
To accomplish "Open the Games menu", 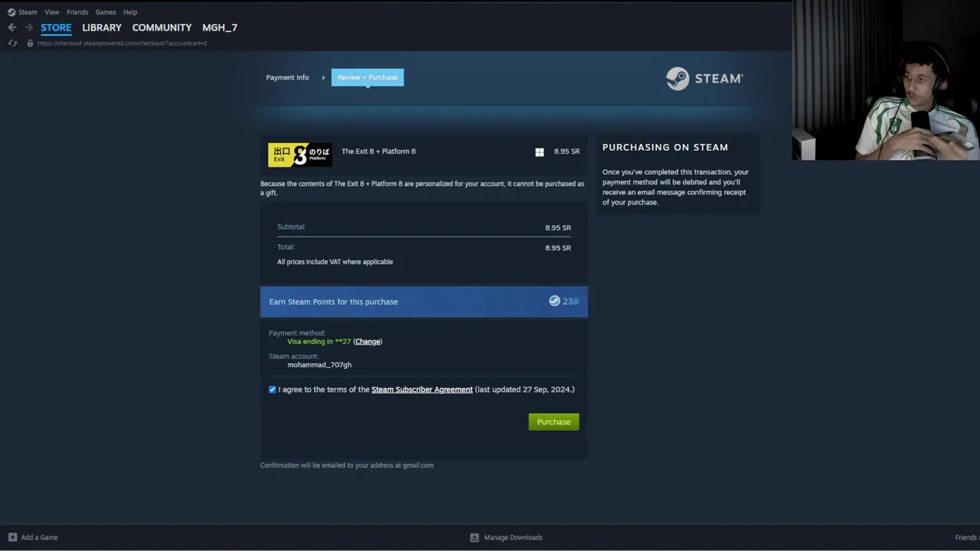I will coord(106,12).
